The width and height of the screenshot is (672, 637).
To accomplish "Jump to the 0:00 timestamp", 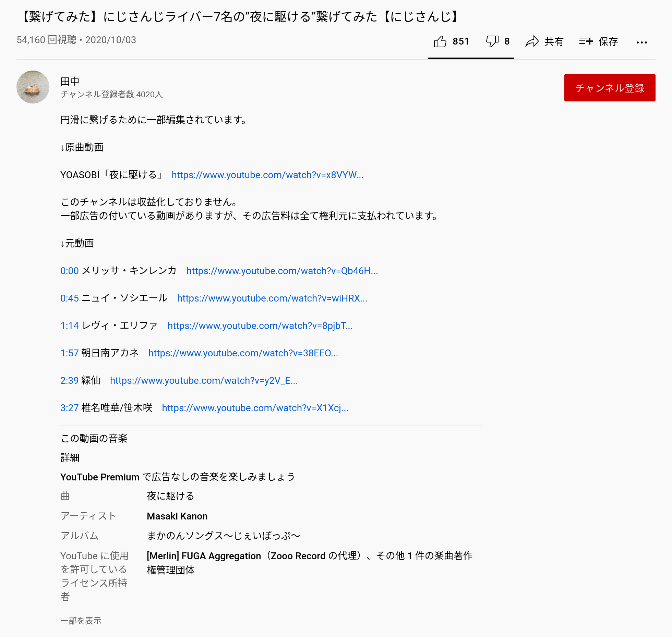I will (70, 271).
